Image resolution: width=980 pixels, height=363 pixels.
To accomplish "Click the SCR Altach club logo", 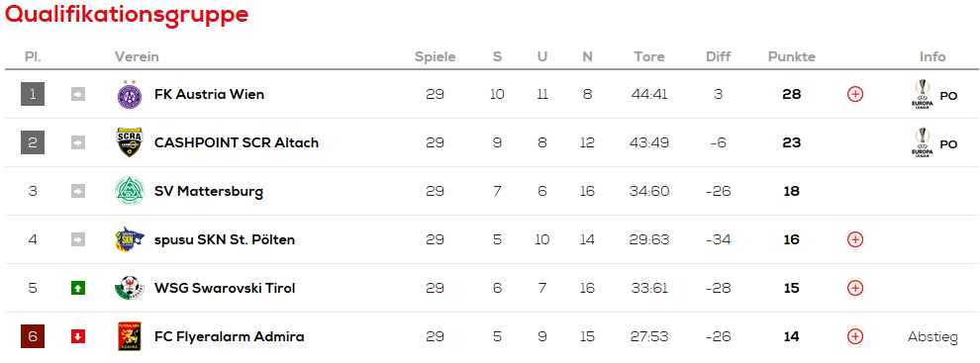I will click(x=130, y=142).
